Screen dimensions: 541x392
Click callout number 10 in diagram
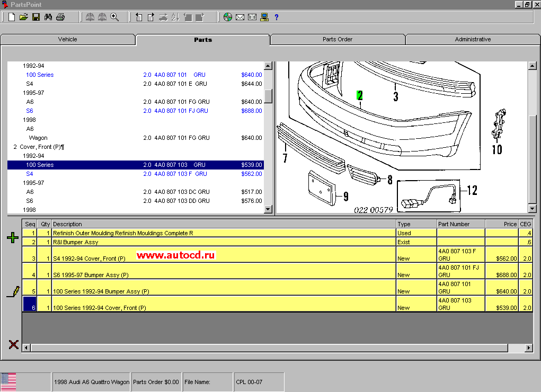pyautogui.click(x=497, y=149)
